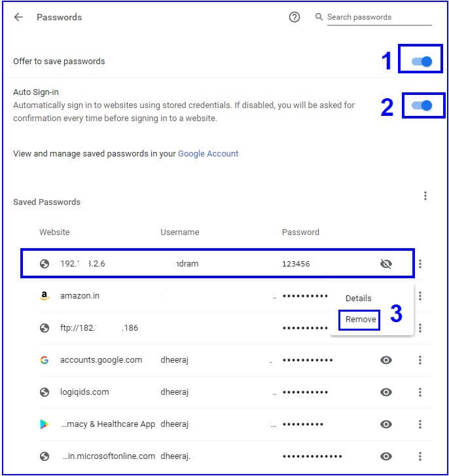Click the Username column header
The image size is (449, 476).
(x=179, y=232)
